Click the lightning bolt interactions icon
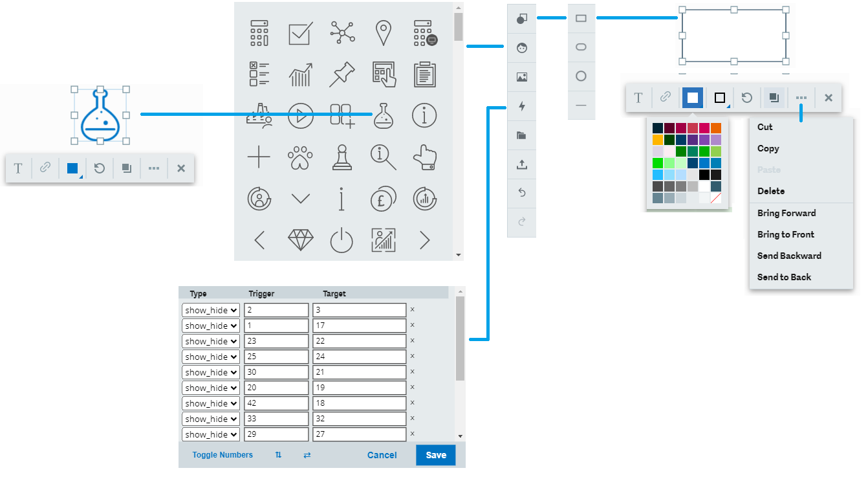 (x=522, y=106)
